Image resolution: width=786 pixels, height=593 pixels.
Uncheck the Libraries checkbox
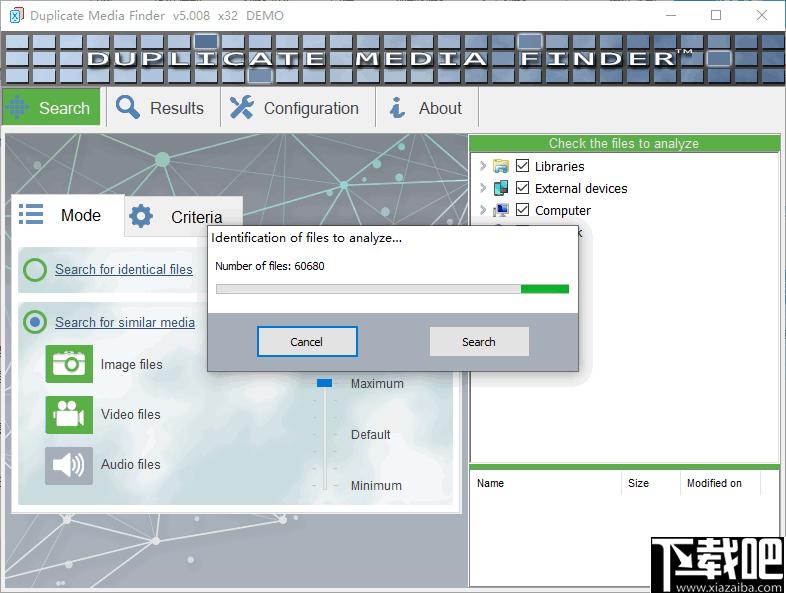click(x=522, y=165)
